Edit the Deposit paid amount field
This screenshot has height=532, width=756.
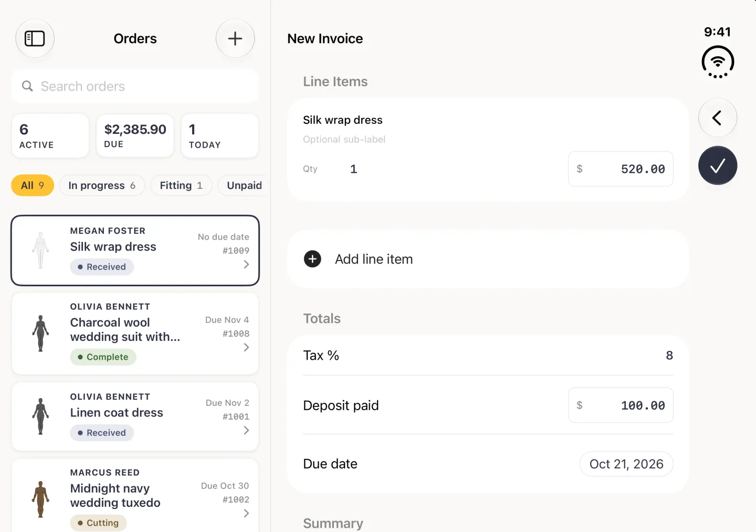[621, 405]
